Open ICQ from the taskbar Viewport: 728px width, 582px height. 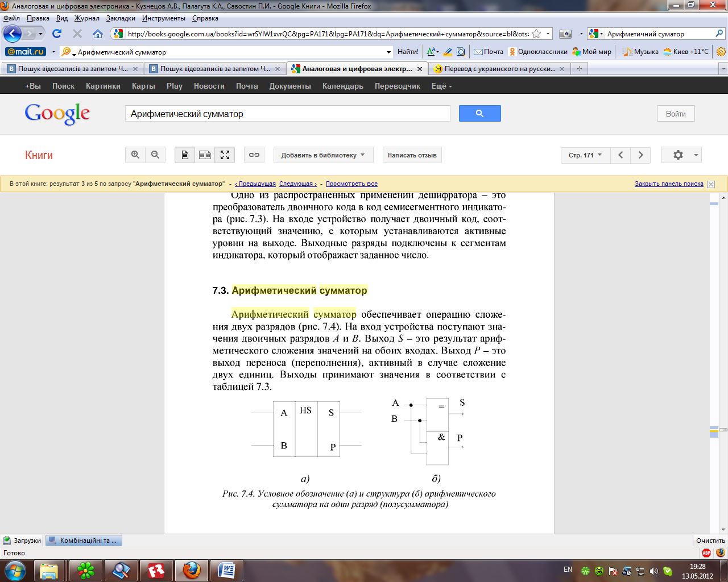coord(86,570)
